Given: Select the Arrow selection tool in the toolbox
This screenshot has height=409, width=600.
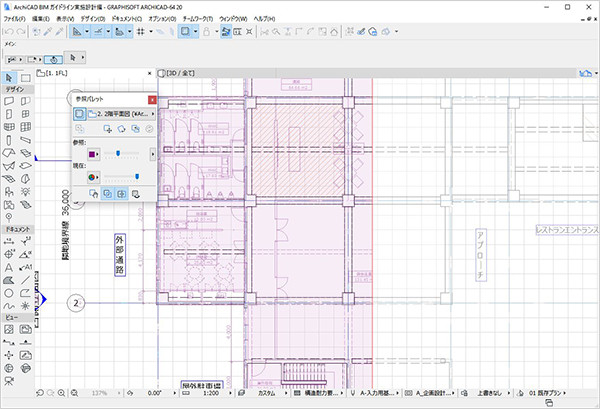Looking at the screenshot, I should [x=9, y=78].
